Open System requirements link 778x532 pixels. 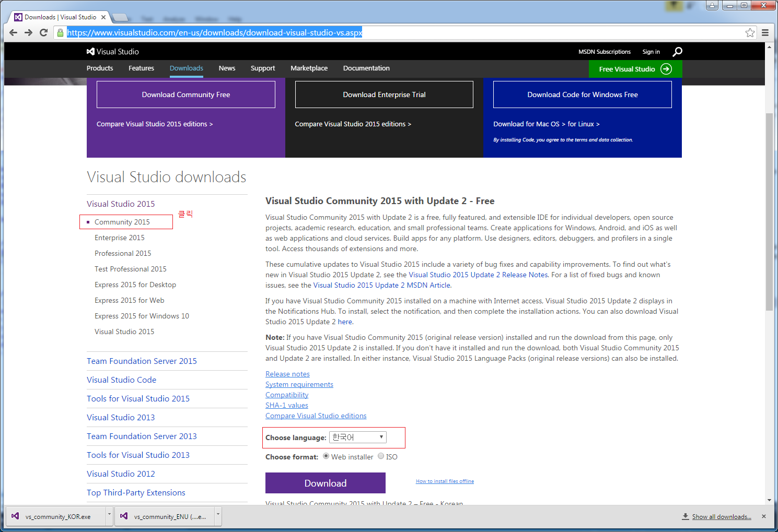299,384
